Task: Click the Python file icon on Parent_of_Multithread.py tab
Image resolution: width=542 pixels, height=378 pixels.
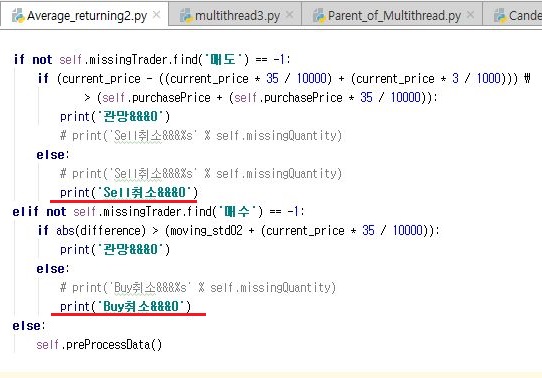Action: tap(319, 16)
